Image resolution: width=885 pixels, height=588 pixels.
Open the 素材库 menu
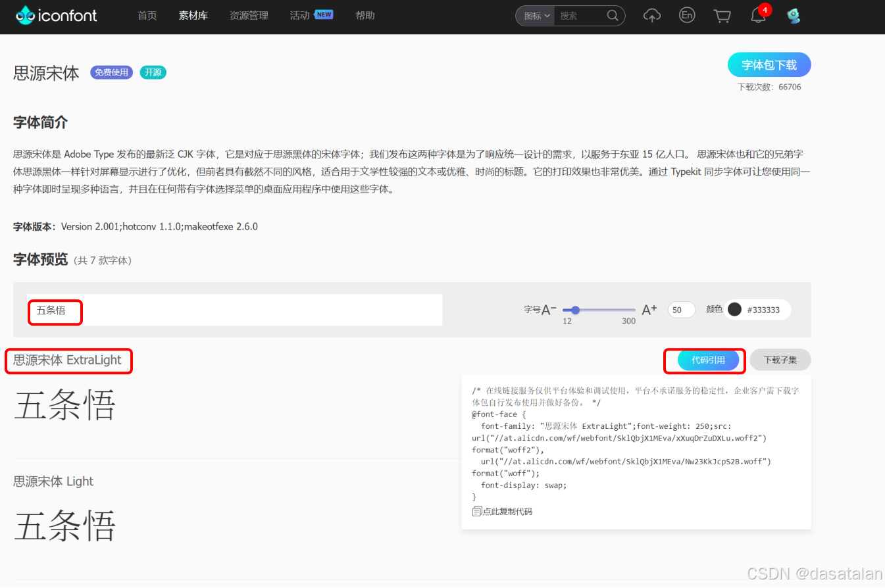click(193, 15)
